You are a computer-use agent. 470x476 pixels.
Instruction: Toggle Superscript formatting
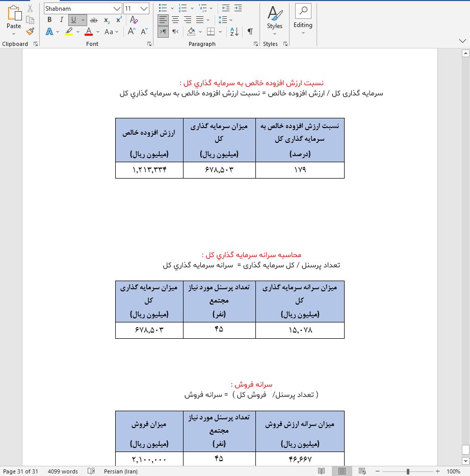coord(119,20)
